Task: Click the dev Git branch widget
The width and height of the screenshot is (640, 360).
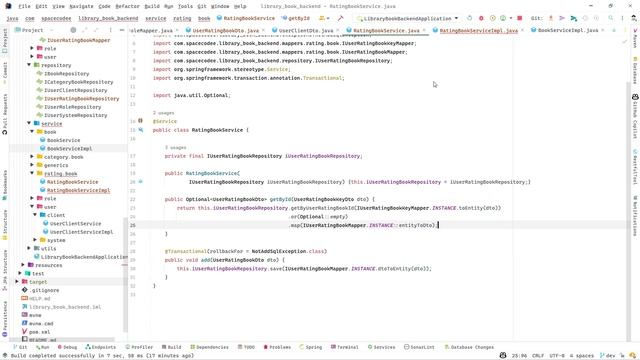Action: point(607,356)
